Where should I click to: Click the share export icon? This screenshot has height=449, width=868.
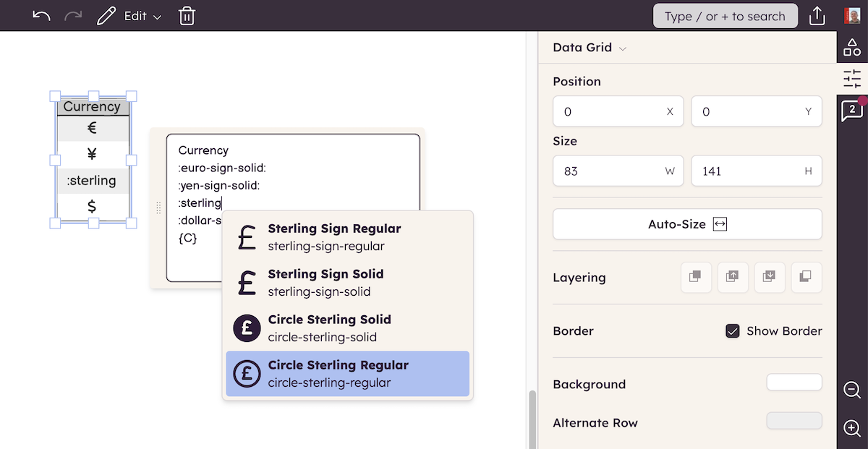[817, 16]
